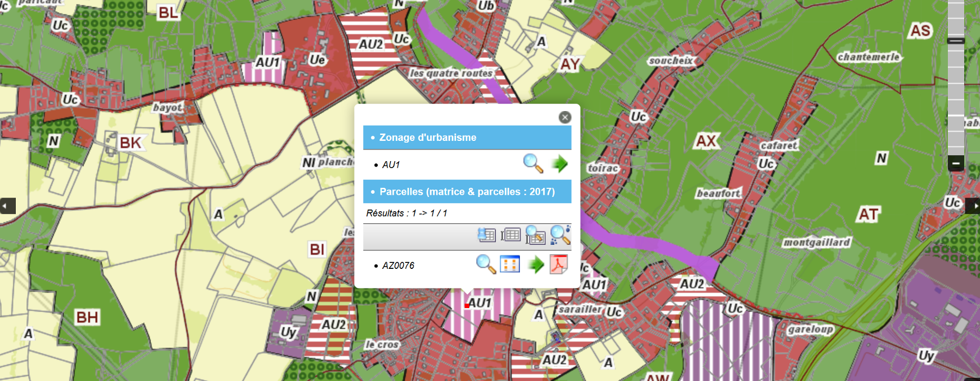The image size is (980, 381).
Task: Select the AZ0076 parcel entry
Action: point(398,266)
